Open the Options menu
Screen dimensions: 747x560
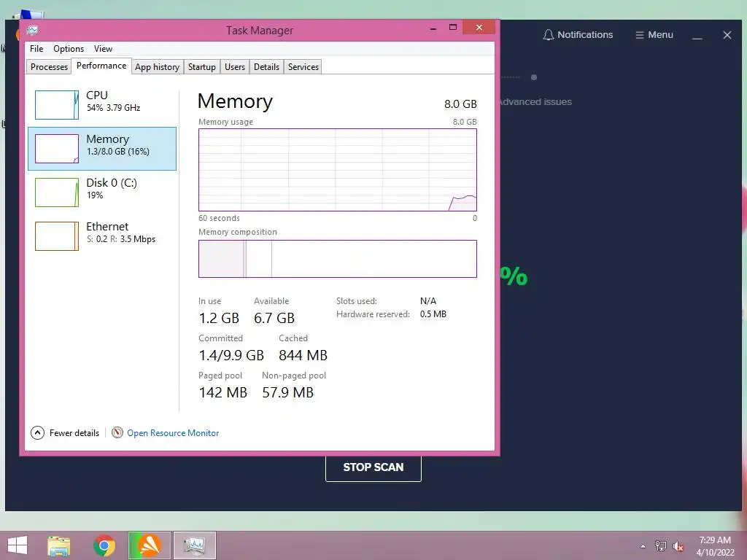point(69,49)
